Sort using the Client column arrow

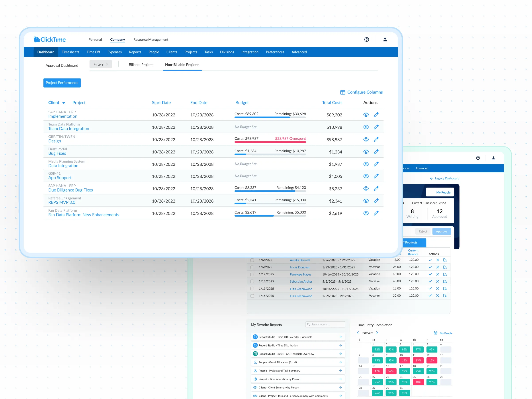64,103
